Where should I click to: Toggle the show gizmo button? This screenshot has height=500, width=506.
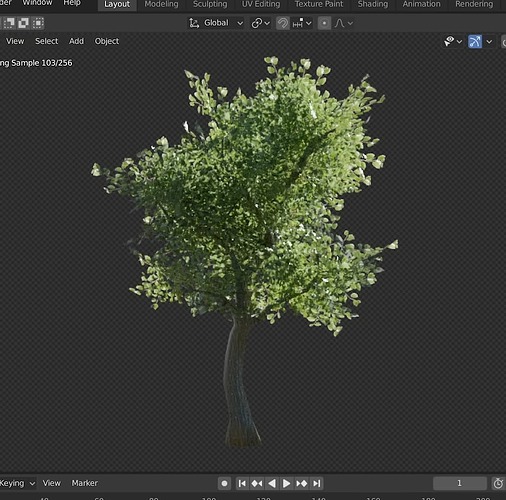tap(475, 42)
